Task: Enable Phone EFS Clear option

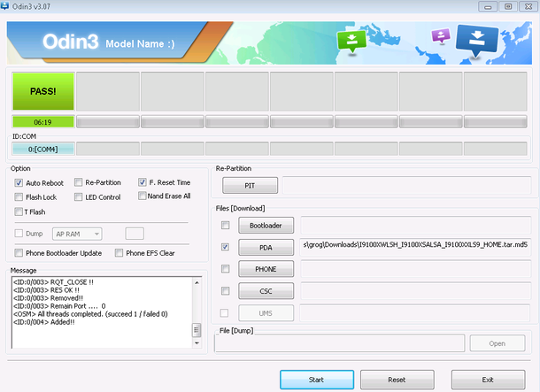Action: click(118, 253)
